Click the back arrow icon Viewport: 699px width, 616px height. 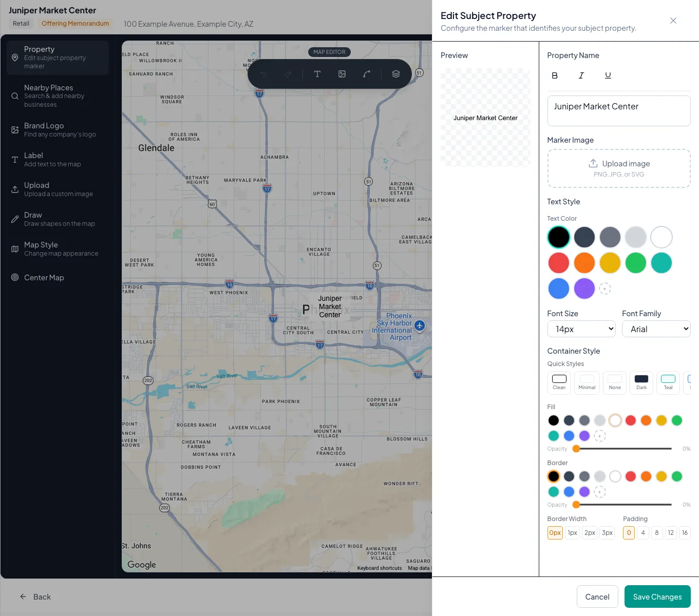23,596
